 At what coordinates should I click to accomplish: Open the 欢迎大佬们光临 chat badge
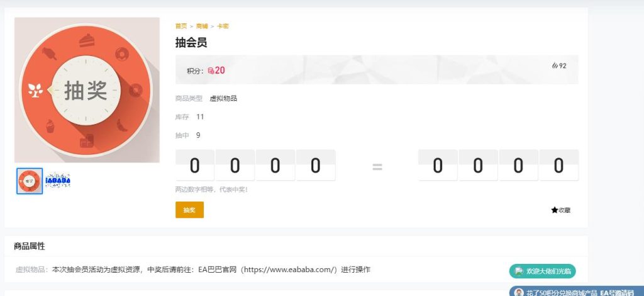click(x=543, y=271)
